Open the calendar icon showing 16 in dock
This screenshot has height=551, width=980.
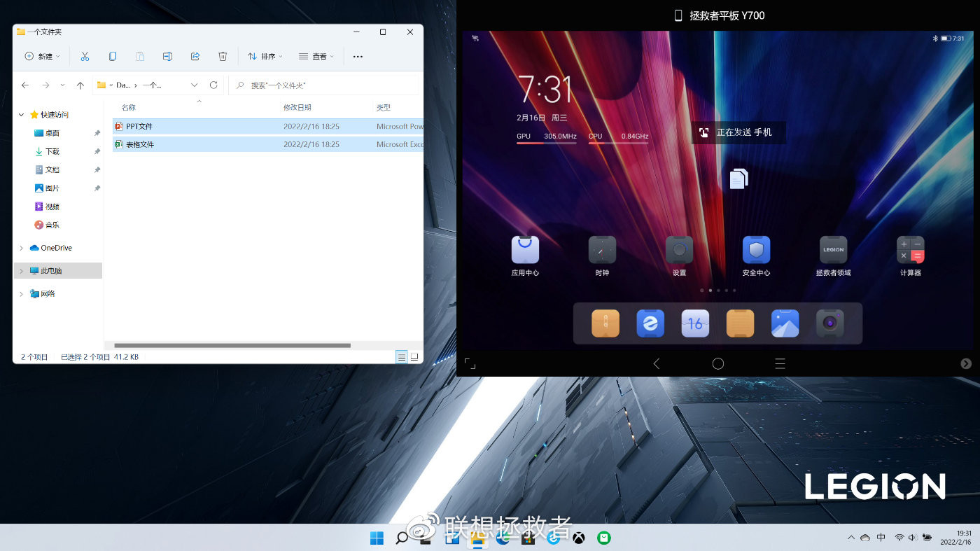pos(695,323)
